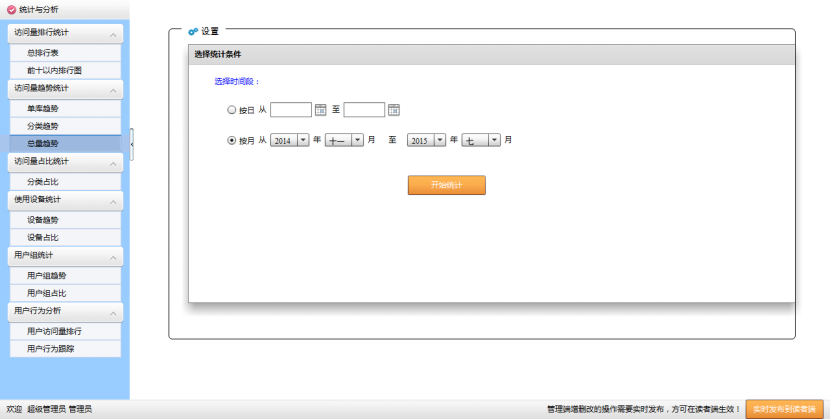Image resolution: width=831 pixels, height=419 pixels.
Task: Click the 实时发布到读者端 button
Action: point(784,409)
